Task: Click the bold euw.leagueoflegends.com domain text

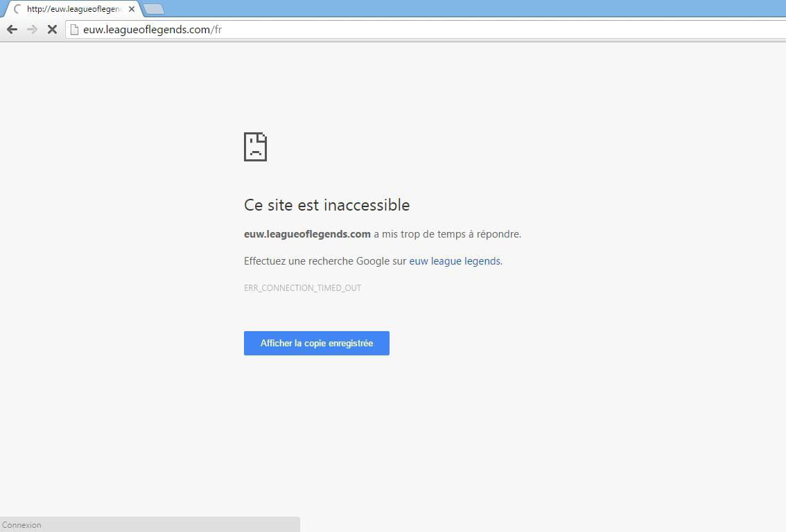Action: (307, 234)
